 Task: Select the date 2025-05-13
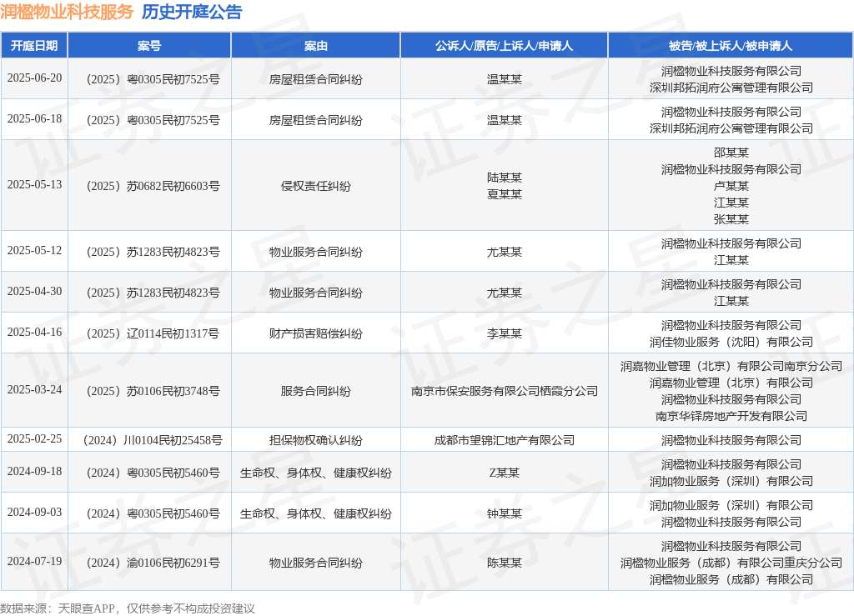click(x=34, y=184)
